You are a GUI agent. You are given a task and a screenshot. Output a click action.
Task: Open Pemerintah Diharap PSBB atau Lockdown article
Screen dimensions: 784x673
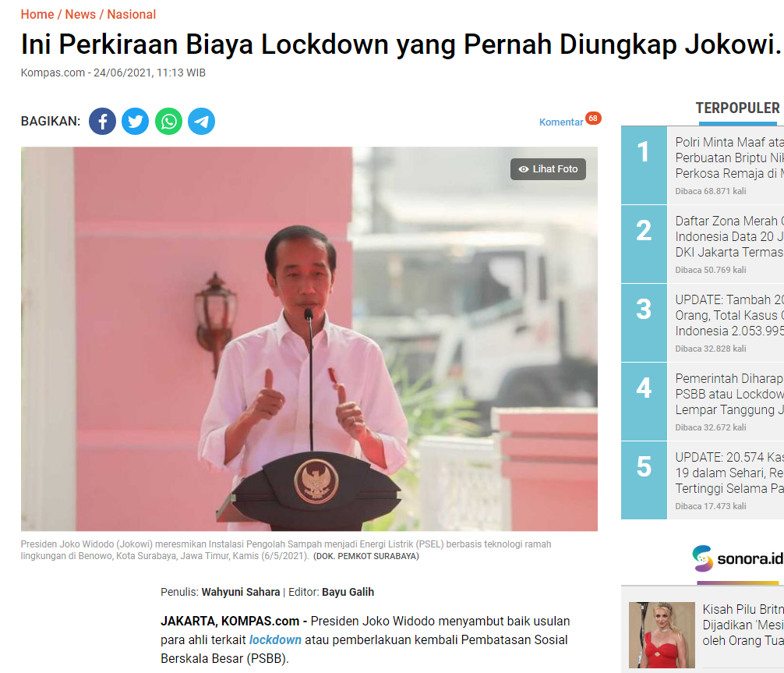click(x=729, y=394)
